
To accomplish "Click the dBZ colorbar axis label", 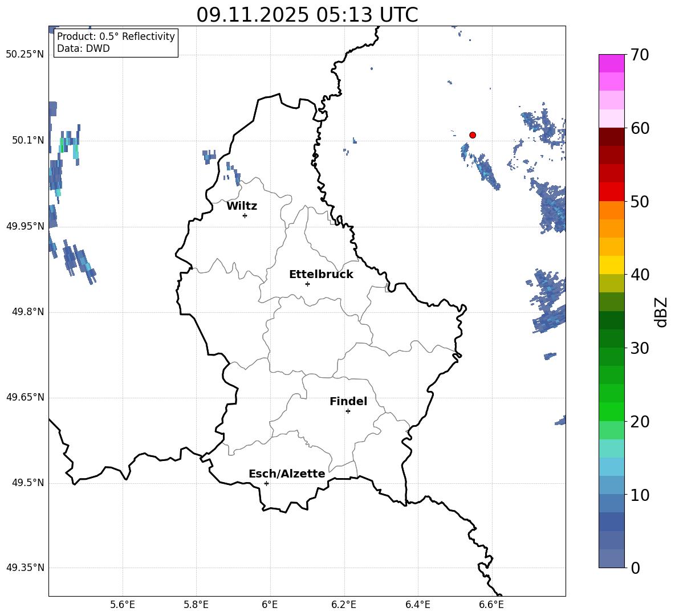I will 661,312.
